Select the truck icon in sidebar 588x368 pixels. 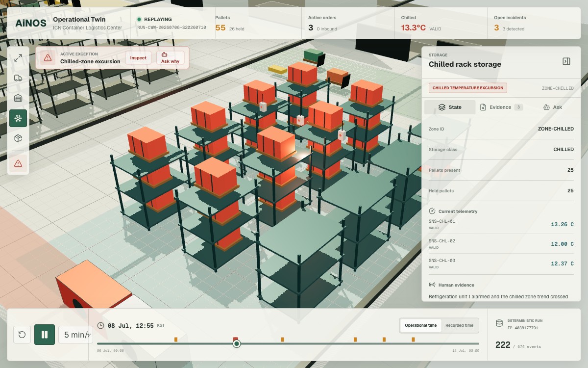18,78
